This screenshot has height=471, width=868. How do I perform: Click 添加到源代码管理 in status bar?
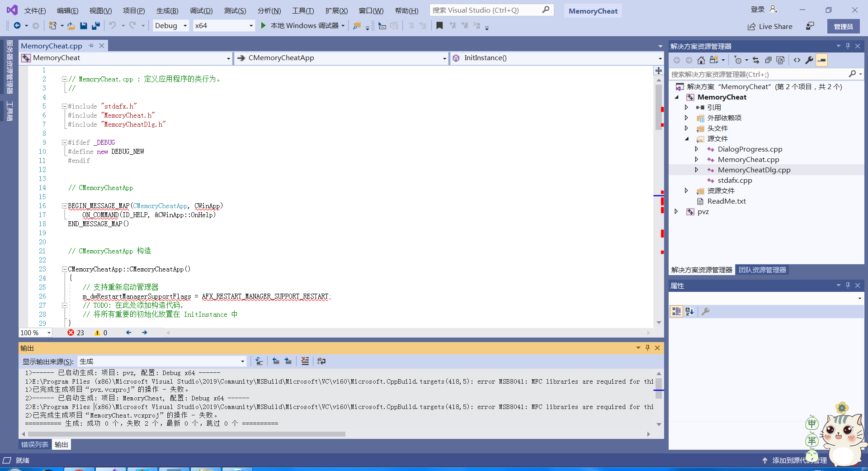(794, 460)
